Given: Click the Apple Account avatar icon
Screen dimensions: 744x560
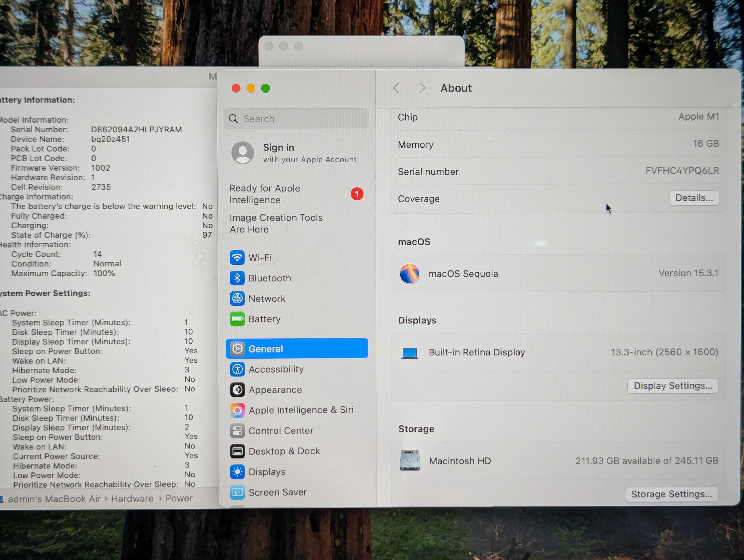Looking at the screenshot, I should (x=243, y=153).
